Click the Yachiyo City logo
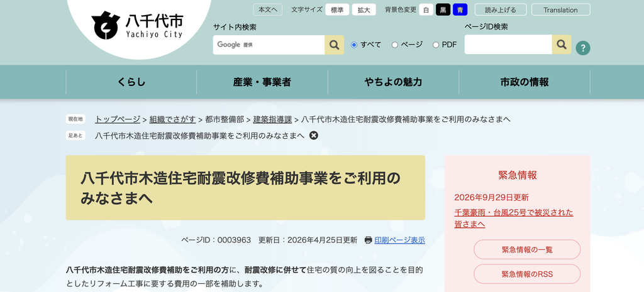 (138, 24)
